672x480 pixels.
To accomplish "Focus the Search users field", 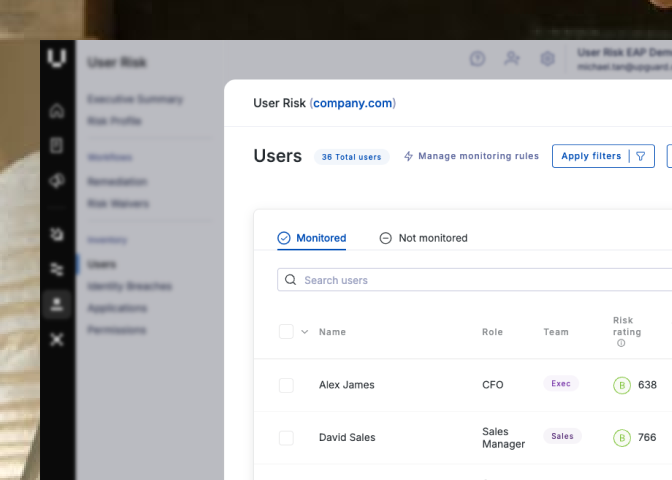I will tap(474, 280).
